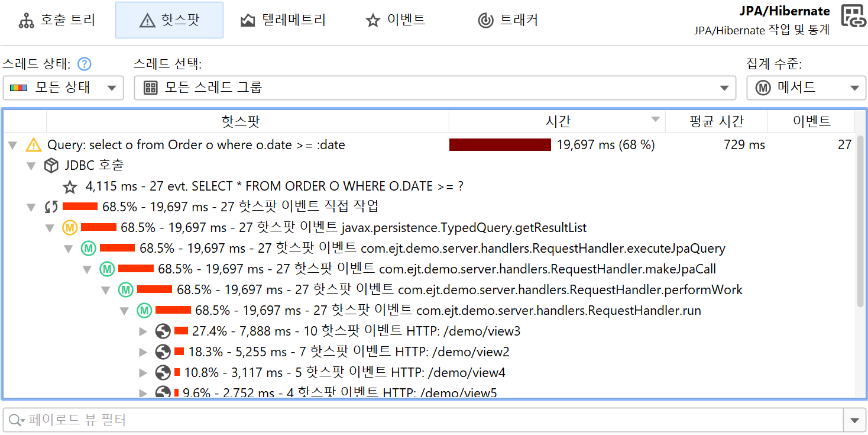
Task: Sort by the 이벤트 column header
Action: (x=811, y=122)
